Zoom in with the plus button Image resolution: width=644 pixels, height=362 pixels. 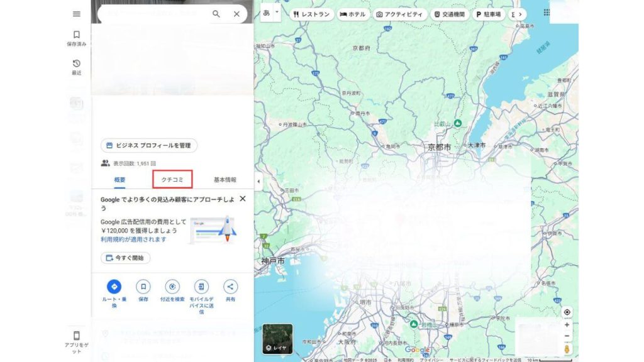pos(567,325)
